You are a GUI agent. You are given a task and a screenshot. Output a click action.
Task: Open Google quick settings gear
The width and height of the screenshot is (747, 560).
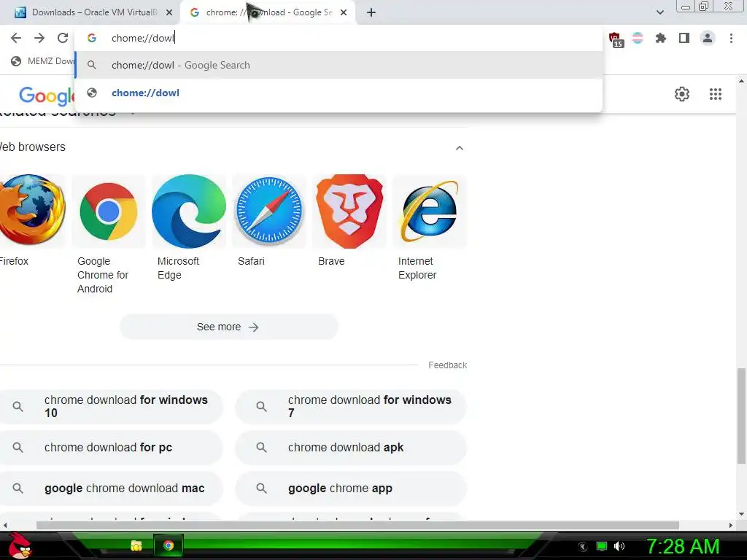[682, 94]
